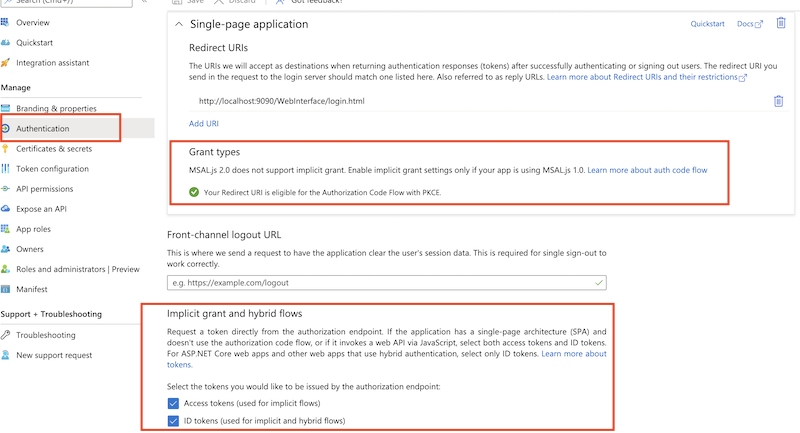Click the Roles and administrators person icon

point(5,269)
